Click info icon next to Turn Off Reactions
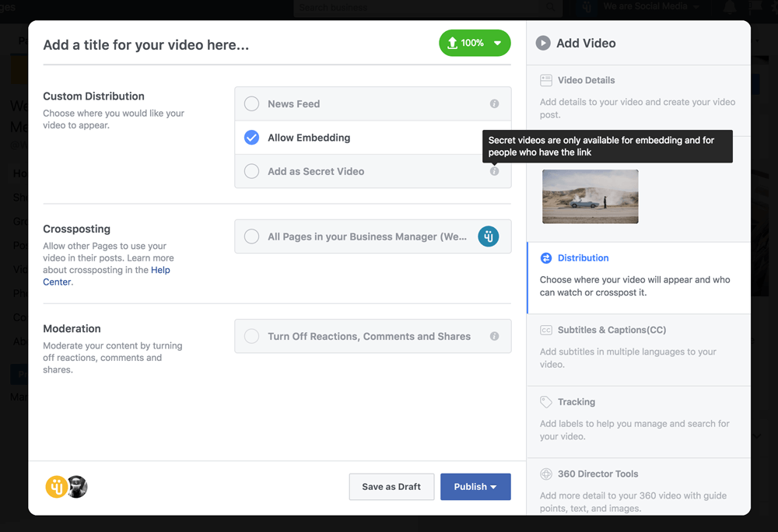Viewport: 778px width, 532px height. 494,337
